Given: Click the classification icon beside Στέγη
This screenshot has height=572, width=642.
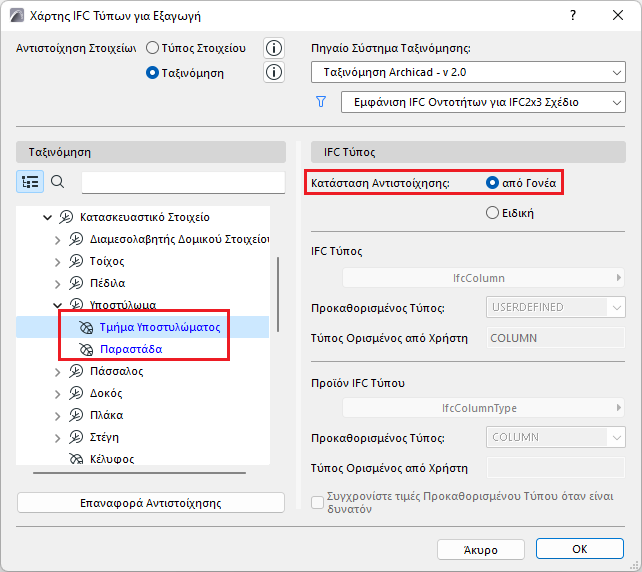Looking at the screenshot, I should point(76,437).
